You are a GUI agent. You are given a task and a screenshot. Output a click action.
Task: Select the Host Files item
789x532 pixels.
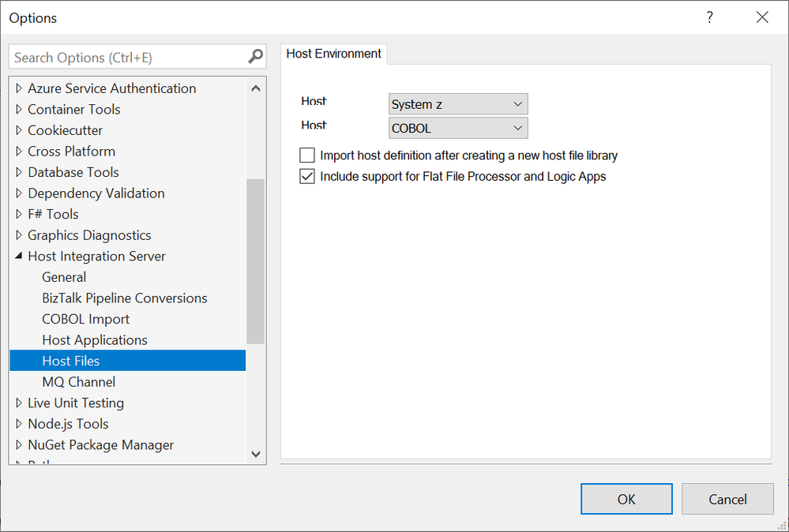pyautogui.click(x=127, y=361)
